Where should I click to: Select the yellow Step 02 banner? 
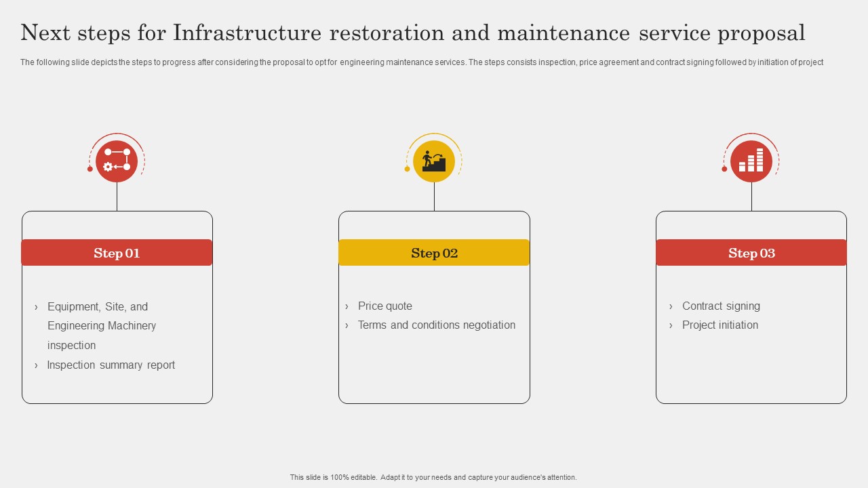click(x=434, y=253)
